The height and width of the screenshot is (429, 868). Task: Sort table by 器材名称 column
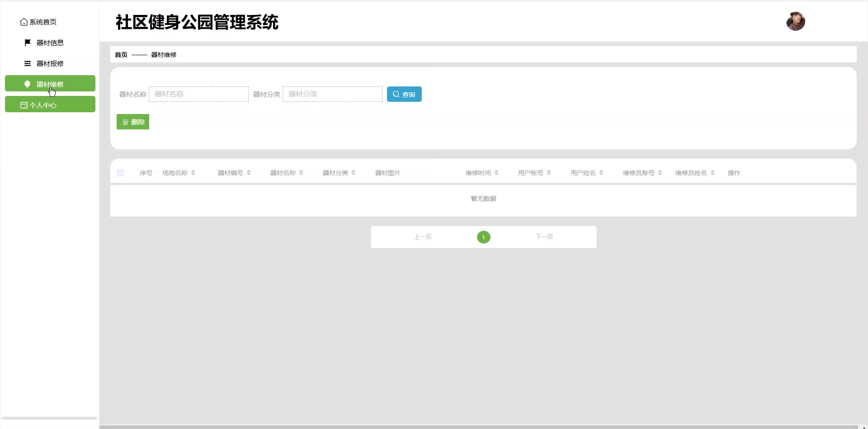(x=301, y=173)
